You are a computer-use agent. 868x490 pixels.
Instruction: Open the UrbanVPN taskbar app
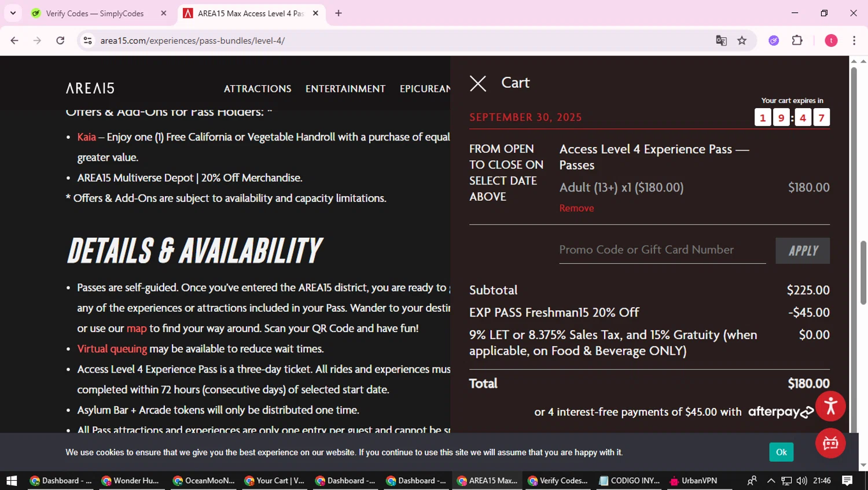tap(694, 481)
